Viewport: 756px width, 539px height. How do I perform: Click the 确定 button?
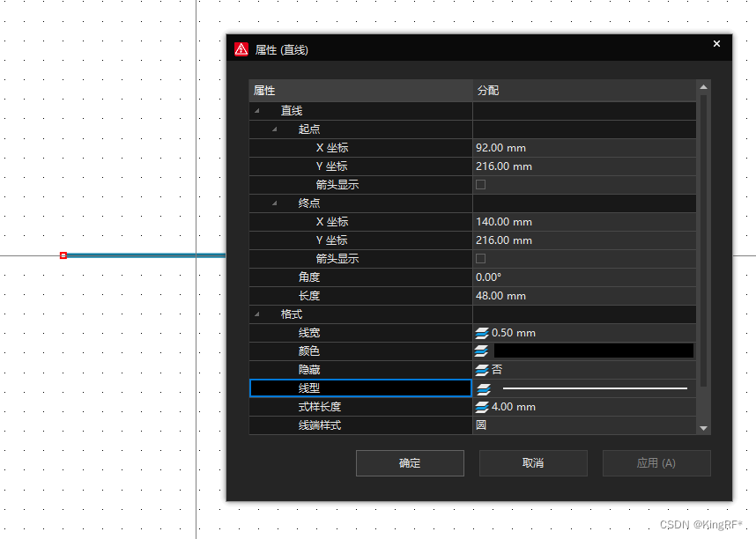[410, 463]
